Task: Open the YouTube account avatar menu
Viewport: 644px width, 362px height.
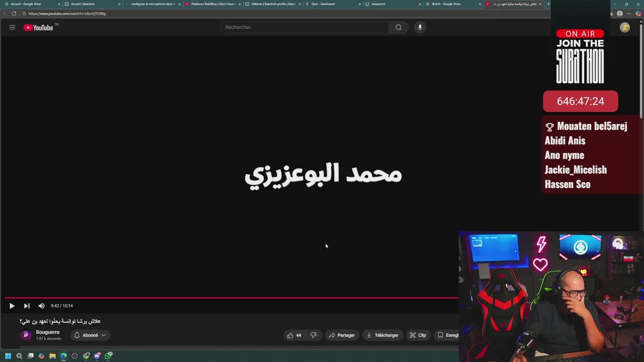Action: coord(625,28)
